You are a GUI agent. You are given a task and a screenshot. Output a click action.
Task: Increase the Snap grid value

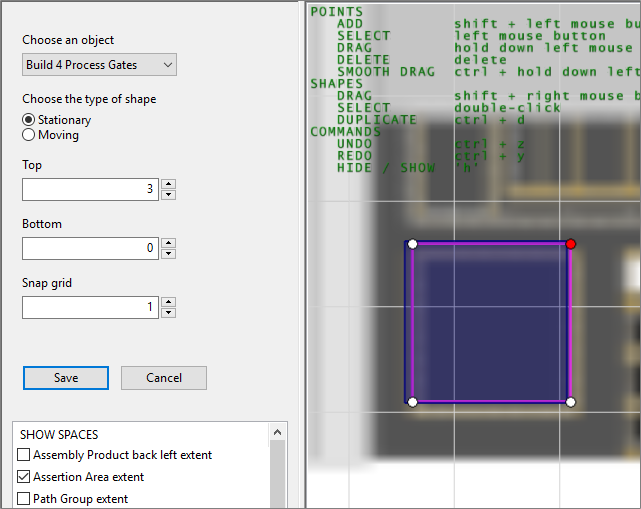coord(168,301)
